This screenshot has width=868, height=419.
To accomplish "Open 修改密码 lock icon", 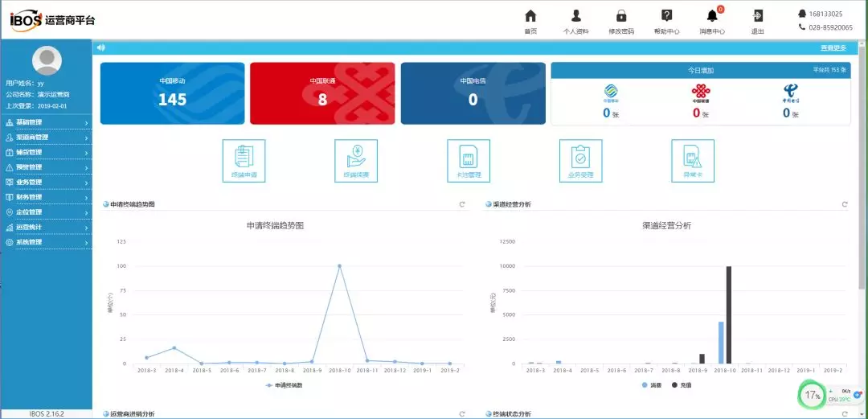I will coord(621,22).
